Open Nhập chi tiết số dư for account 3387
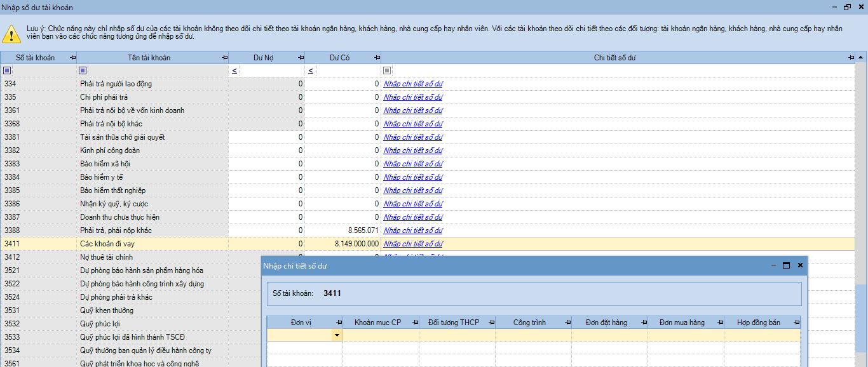This screenshot has height=367, width=868. [x=413, y=217]
